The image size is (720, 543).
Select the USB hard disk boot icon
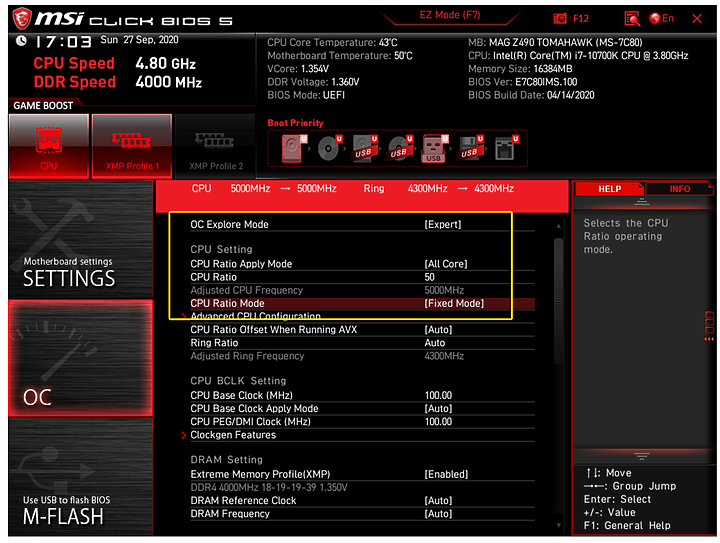(x=365, y=148)
